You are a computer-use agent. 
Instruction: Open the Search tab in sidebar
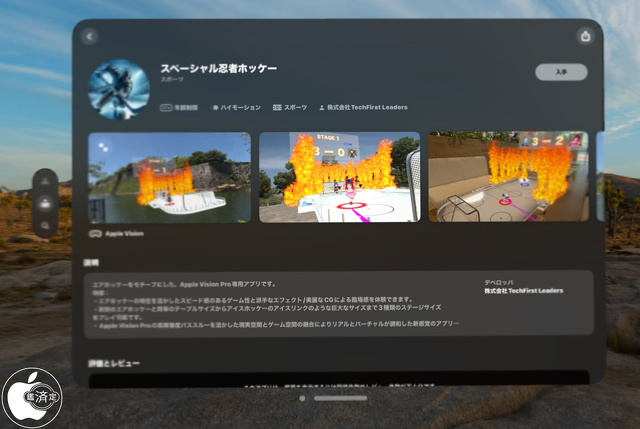[45, 225]
